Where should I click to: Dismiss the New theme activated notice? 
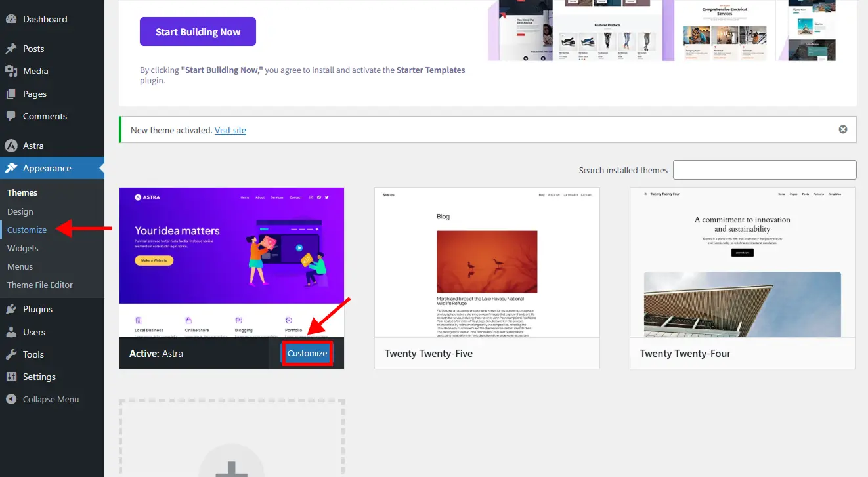click(843, 129)
